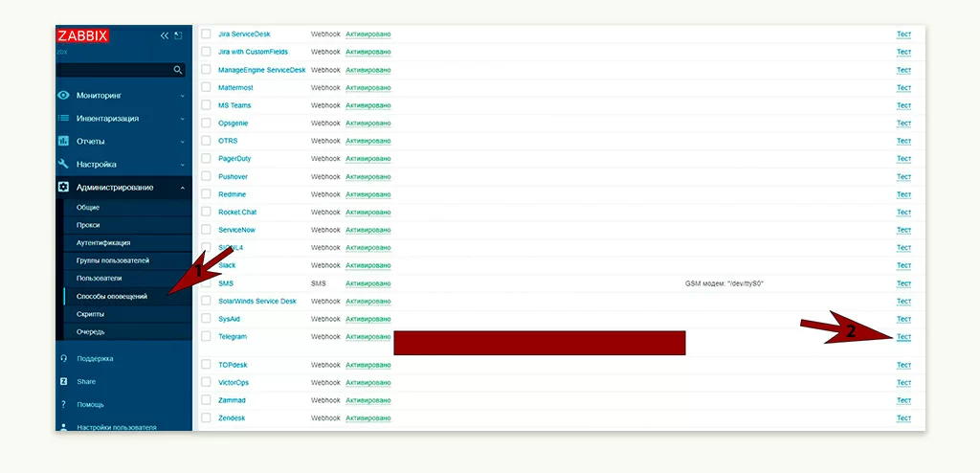Click the wrench icon for Настройка

[x=63, y=165]
